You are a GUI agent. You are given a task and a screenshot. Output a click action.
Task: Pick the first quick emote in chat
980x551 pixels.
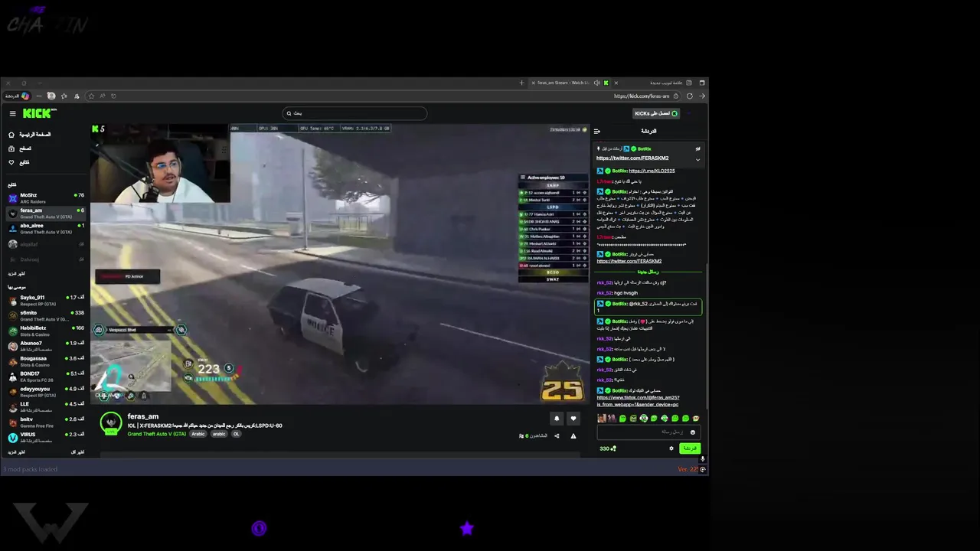click(601, 419)
